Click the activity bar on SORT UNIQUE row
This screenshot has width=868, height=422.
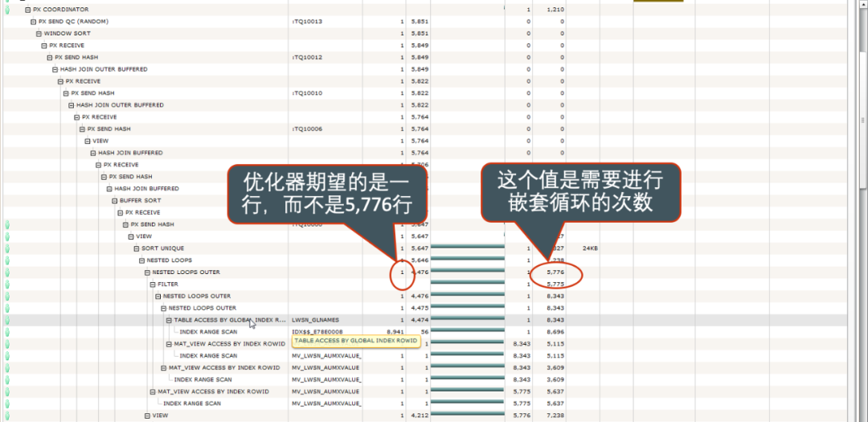tap(468, 248)
